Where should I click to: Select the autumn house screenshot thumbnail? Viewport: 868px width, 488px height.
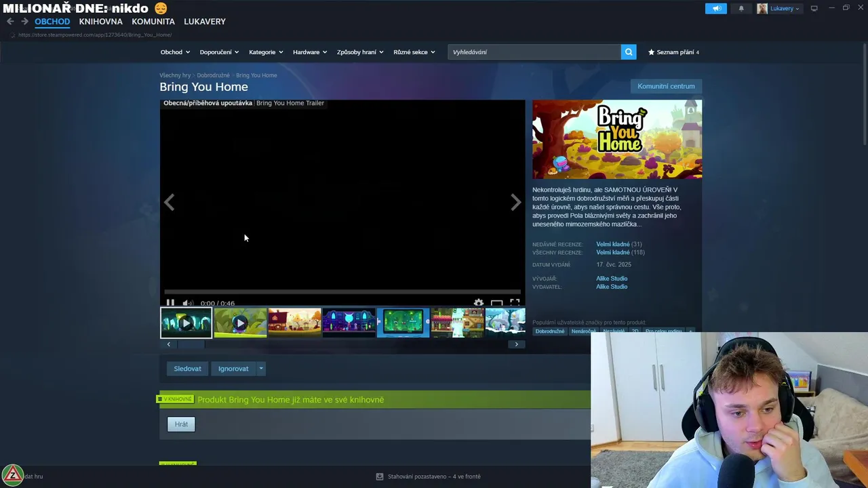point(294,323)
